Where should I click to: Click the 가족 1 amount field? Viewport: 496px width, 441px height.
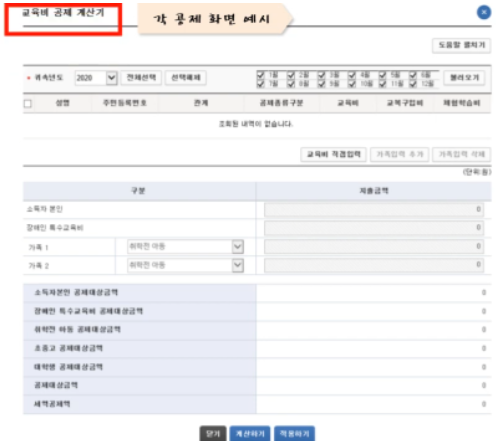pyautogui.click(x=374, y=247)
